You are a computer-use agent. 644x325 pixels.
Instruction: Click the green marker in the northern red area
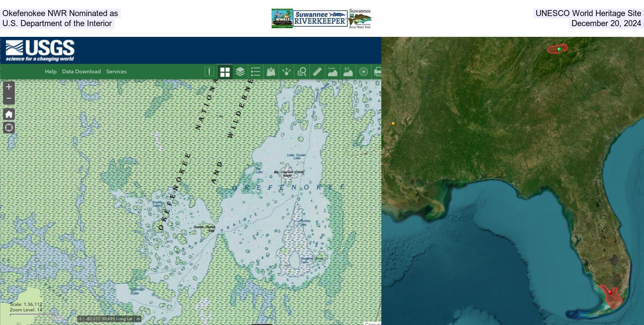click(559, 49)
